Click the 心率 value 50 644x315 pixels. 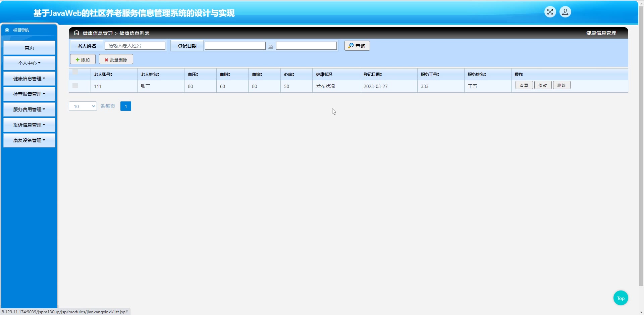point(286,86)
